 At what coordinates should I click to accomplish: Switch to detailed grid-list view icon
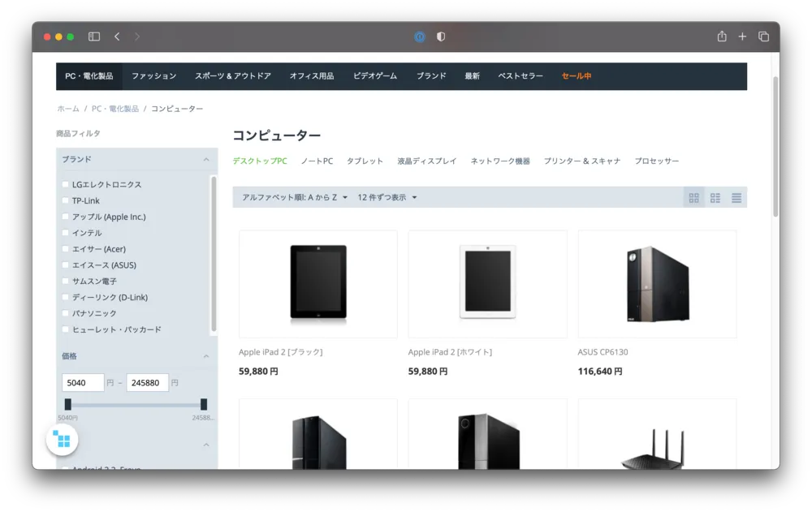point(715,197)
